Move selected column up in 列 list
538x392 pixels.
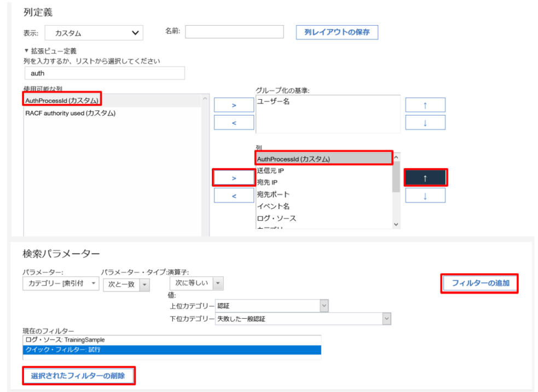pyautogui.click(x=425, y=178)
